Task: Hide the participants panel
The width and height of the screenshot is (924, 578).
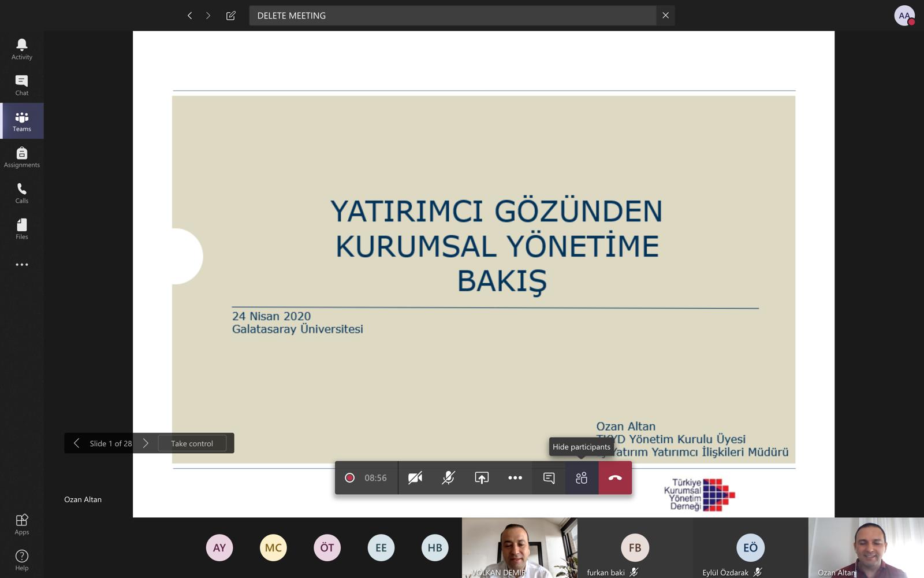Action: click(x=582, y=478)
